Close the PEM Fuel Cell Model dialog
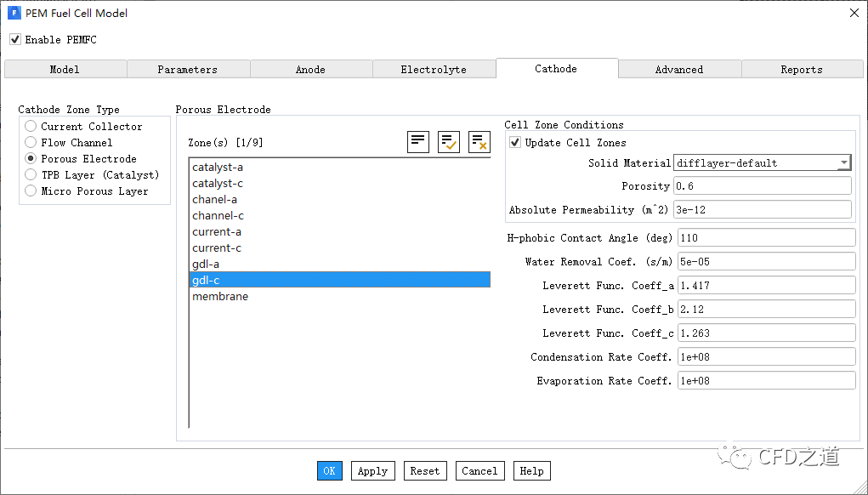Viewport: 868px width, 495px height. (x=854, y=13)
